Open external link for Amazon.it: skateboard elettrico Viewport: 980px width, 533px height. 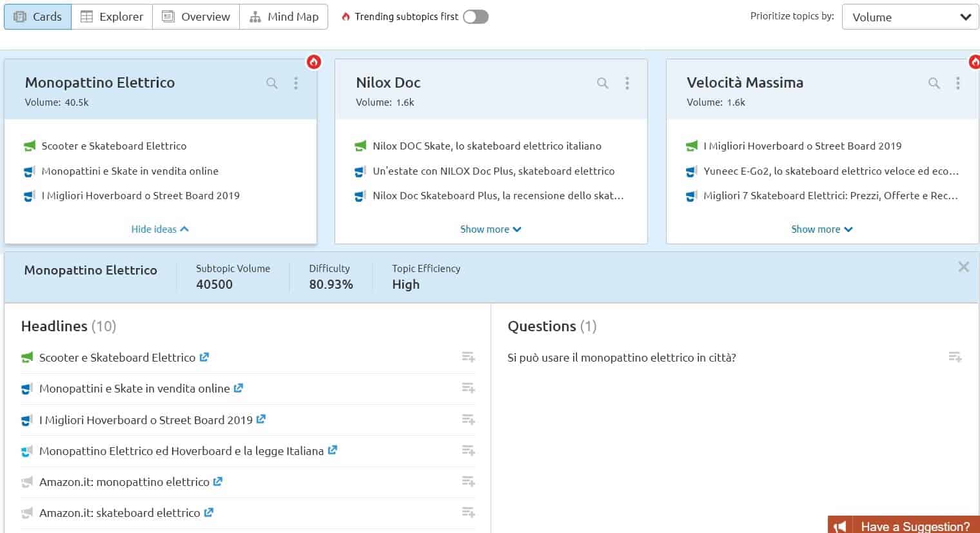click(x=209, y=512)
